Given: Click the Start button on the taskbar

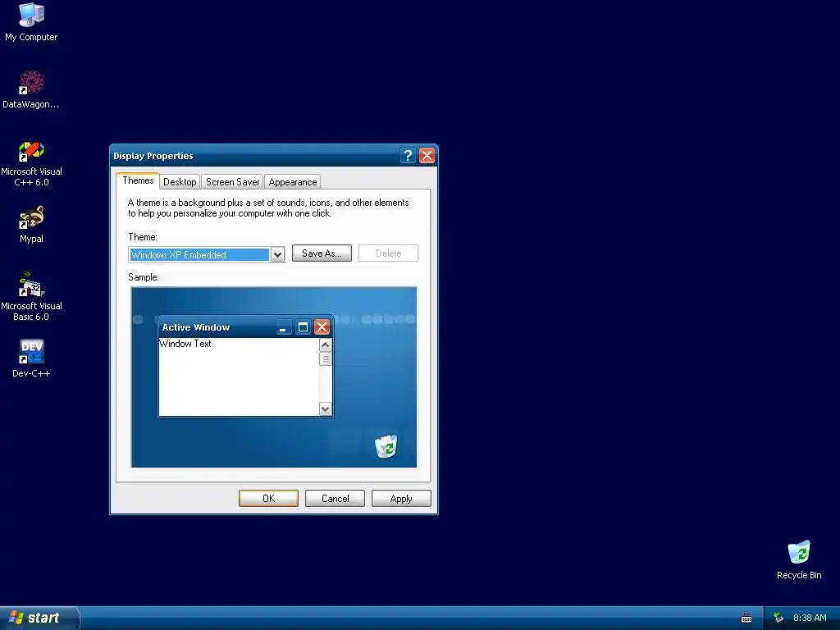Looking at the screenshot, I should [x=39, y=618].
